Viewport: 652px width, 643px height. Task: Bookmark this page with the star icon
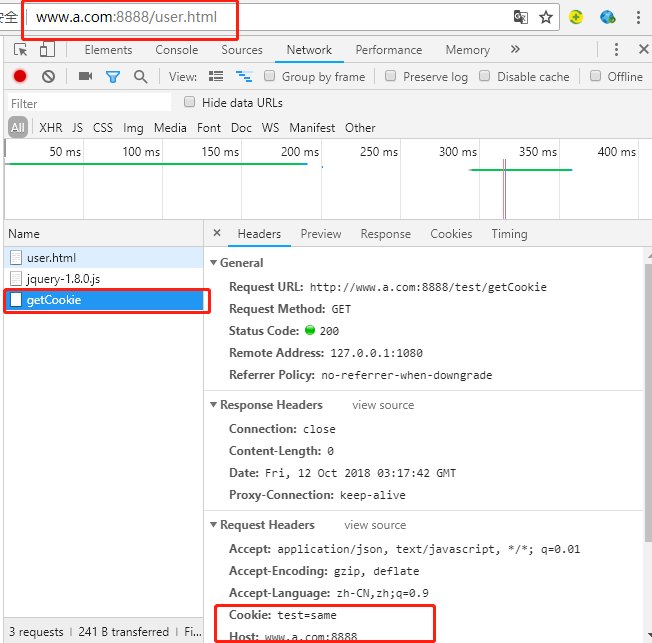click(x=546, y=17)
